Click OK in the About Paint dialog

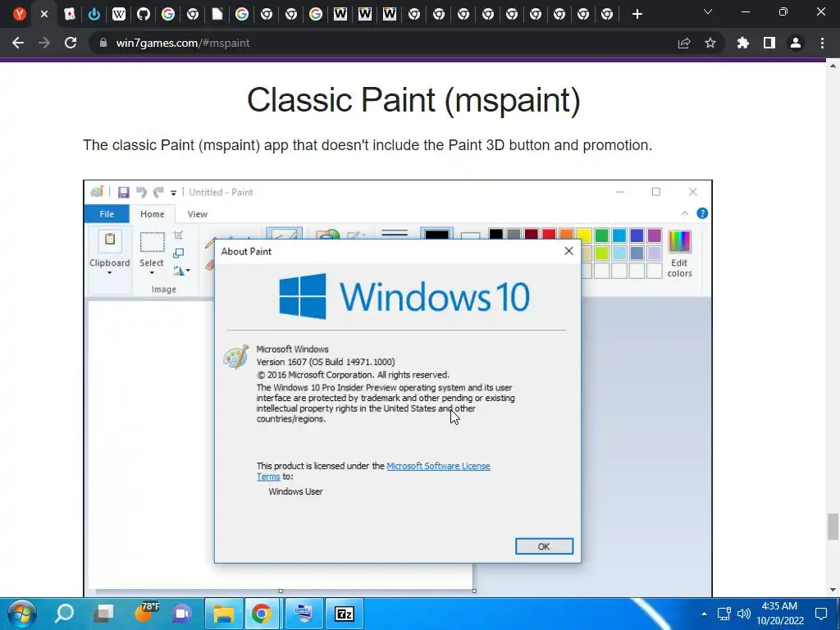(x=544, y=546)
